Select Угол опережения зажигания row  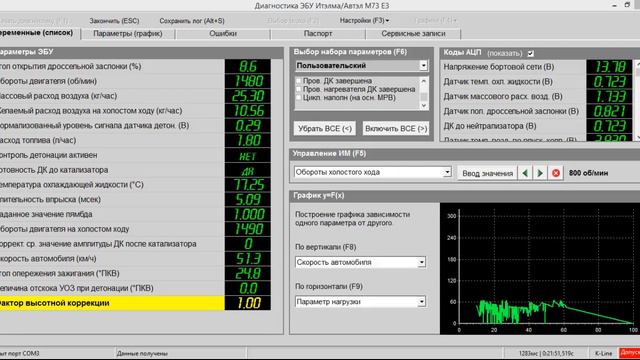(135, 273)
